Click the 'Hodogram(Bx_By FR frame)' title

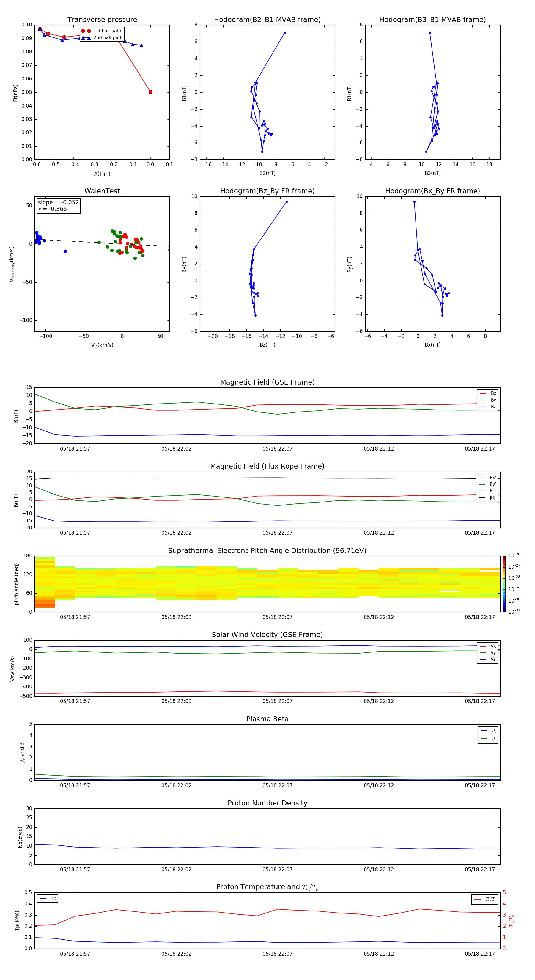[x=432, y=191]
